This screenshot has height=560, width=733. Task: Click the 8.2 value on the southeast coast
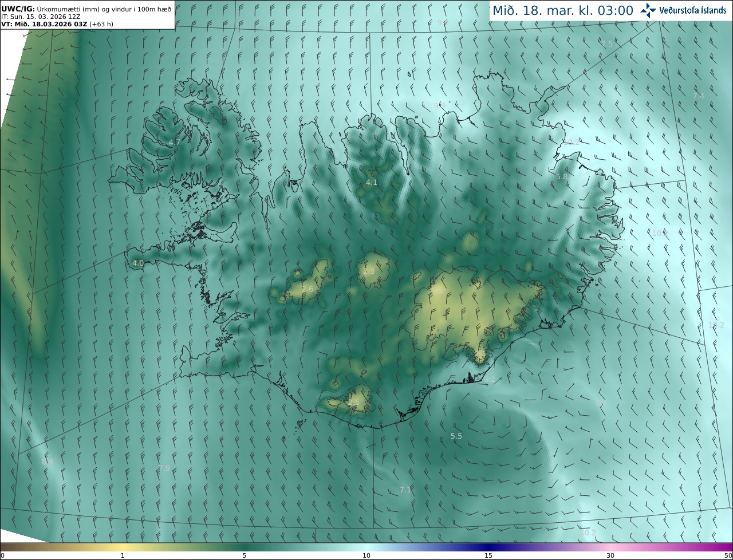(488, 379)
